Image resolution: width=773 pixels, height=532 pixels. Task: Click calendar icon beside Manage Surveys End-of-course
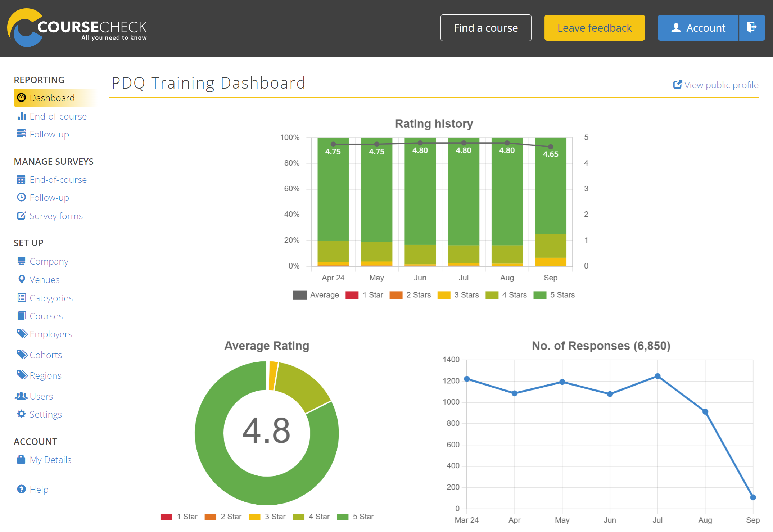[x=22, y=179]
